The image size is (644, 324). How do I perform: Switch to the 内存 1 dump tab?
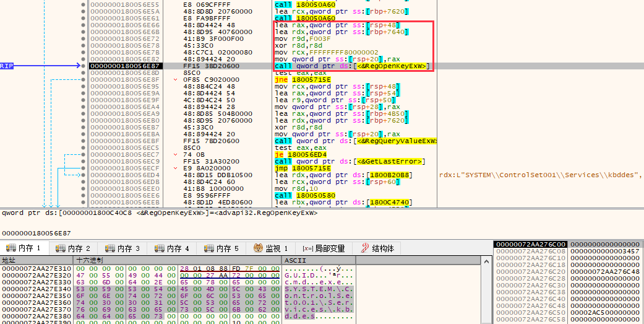[x=25, y=248]
